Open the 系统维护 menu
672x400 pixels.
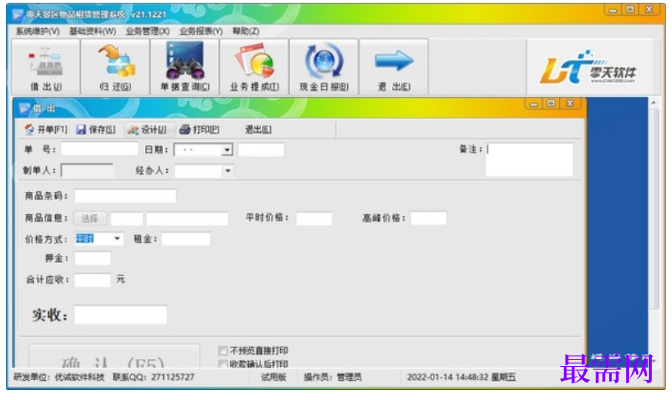38,31
